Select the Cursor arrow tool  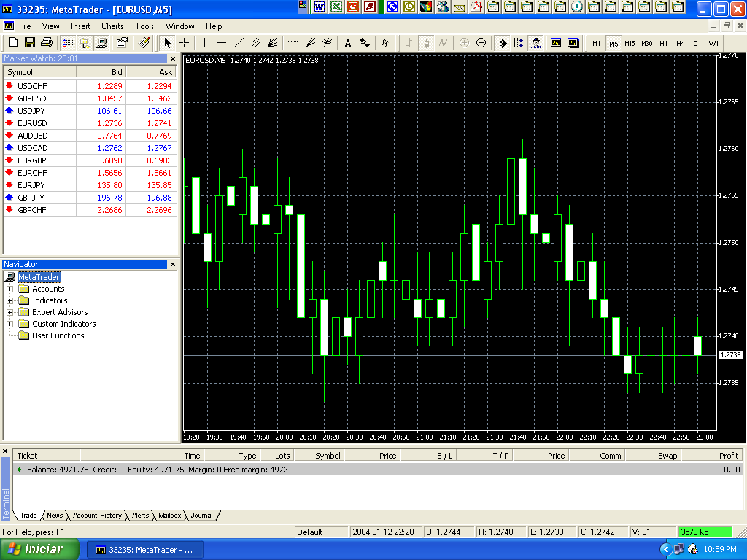167,43
